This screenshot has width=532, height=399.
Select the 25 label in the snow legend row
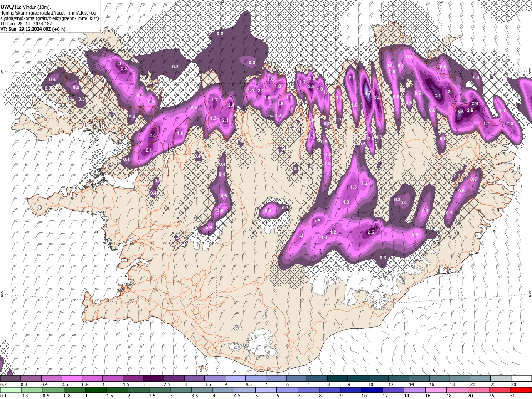point(493,384)
